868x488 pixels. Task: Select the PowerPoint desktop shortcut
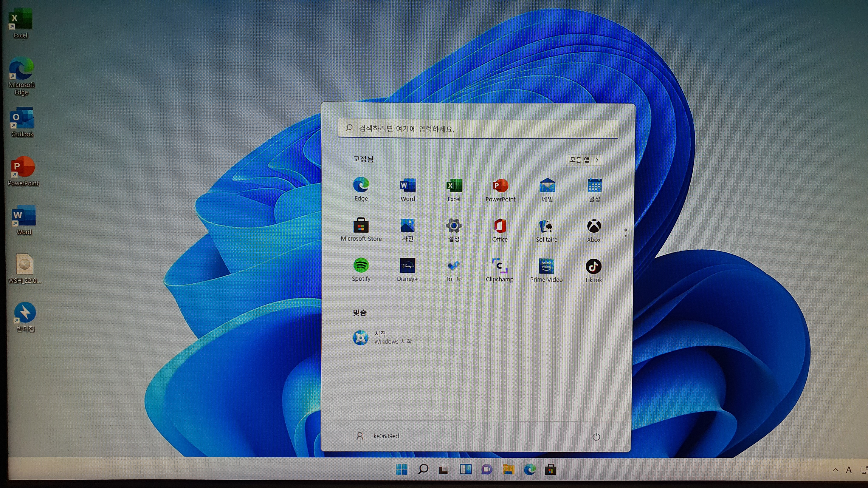23,171
